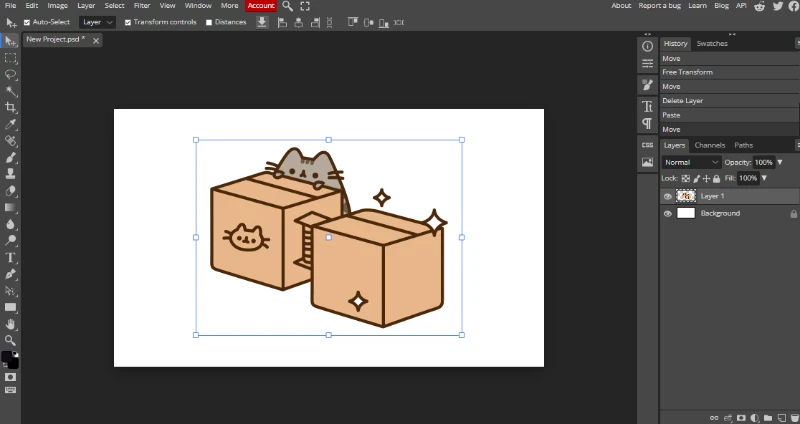
Task: Select the Zoom tool in the left toolbar
Action: click(10, 340)
